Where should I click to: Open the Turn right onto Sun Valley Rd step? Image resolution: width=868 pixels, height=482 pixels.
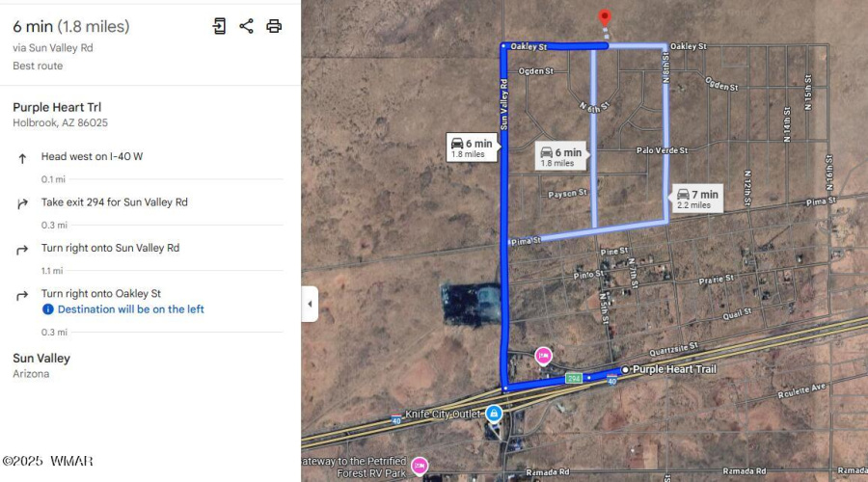(110, 248)
